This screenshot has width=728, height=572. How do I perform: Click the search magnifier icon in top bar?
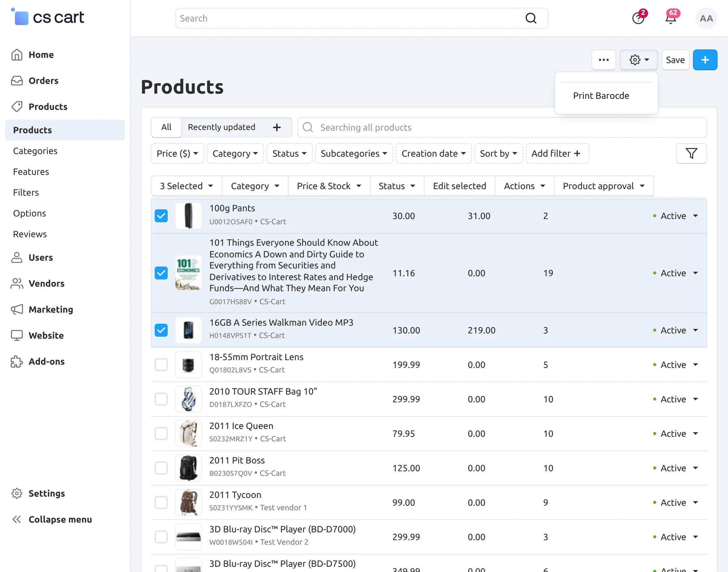531,19
